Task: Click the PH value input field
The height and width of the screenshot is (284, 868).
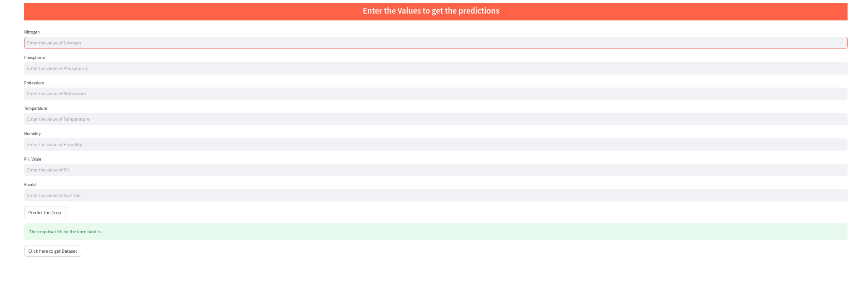Action: 435,170
